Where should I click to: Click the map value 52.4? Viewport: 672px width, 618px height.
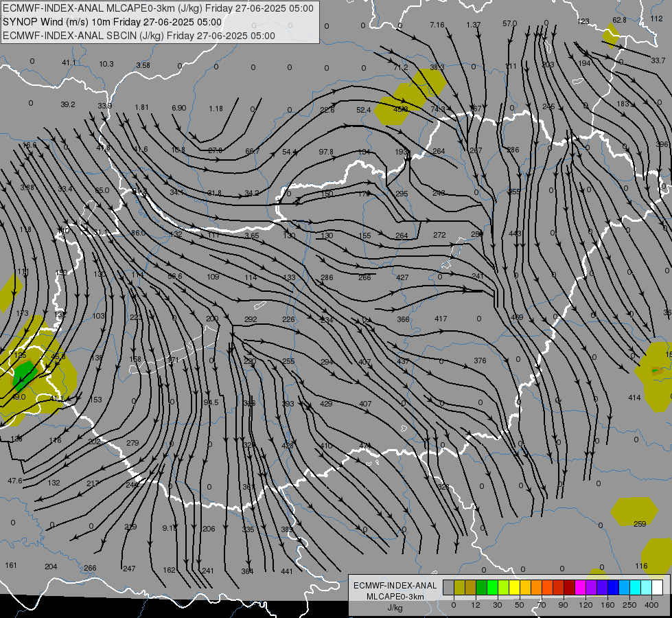tap(363, 111)
